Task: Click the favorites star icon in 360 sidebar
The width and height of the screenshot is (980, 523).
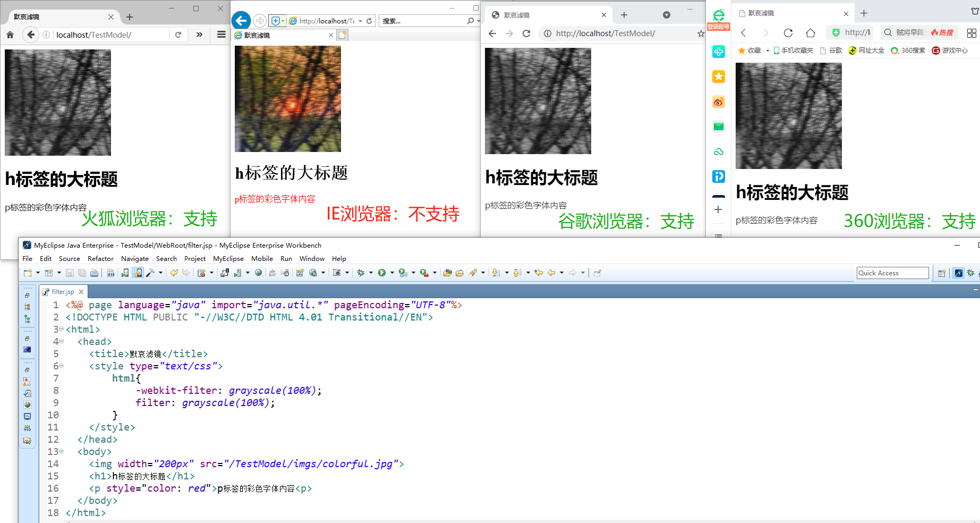Action: click(718, 76)
